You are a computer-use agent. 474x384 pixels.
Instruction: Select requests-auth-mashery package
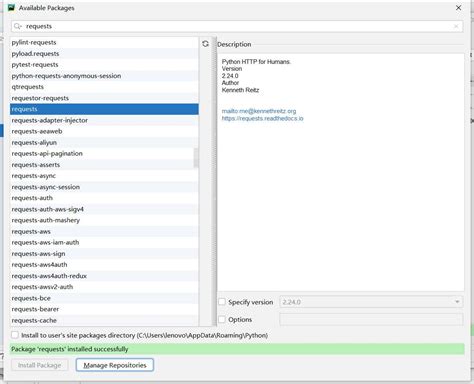(x=104, y=220)
